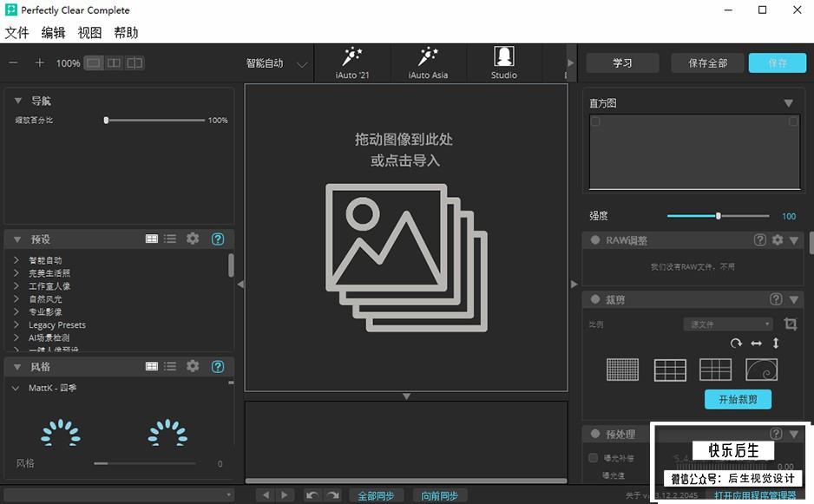
Task: Toggle the RAW调整 section on/off
Action: pyautogui.click(x=595, y=239)
